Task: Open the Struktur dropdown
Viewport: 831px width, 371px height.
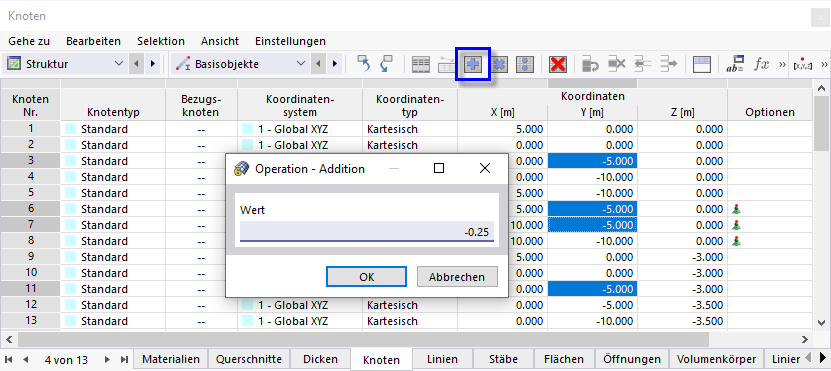Action: [65, 64]
